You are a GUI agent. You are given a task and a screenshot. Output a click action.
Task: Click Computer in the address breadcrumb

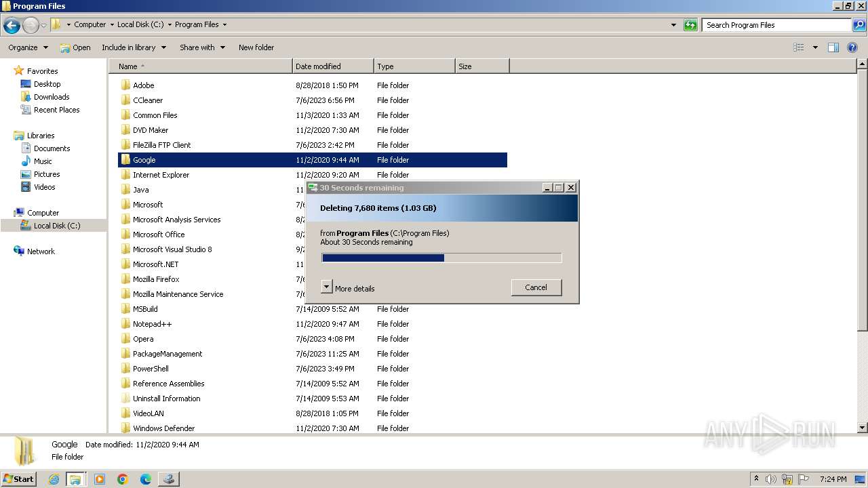[x=90, y=24]
